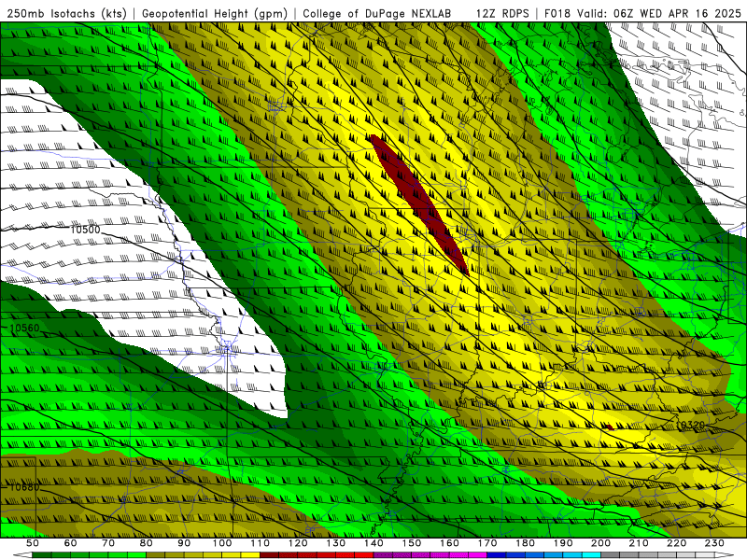The image size is (747, 560).
Task: Click the 160 value on the color scale
Action: click(x=450, y=543)
